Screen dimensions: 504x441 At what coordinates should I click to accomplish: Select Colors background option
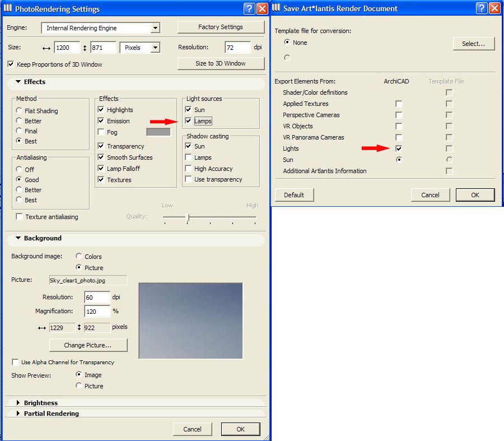coord(79,256)
